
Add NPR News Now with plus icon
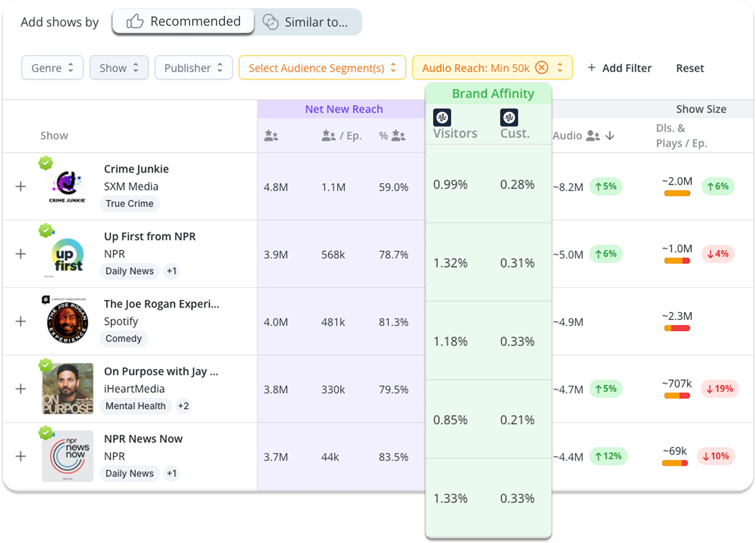pos(21,456)
